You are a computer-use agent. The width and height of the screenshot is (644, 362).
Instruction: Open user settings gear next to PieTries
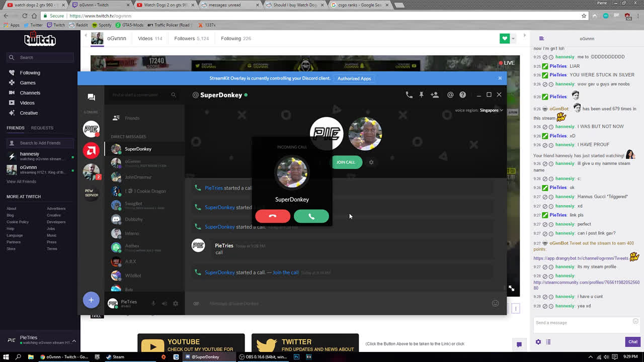pos(175,303)
